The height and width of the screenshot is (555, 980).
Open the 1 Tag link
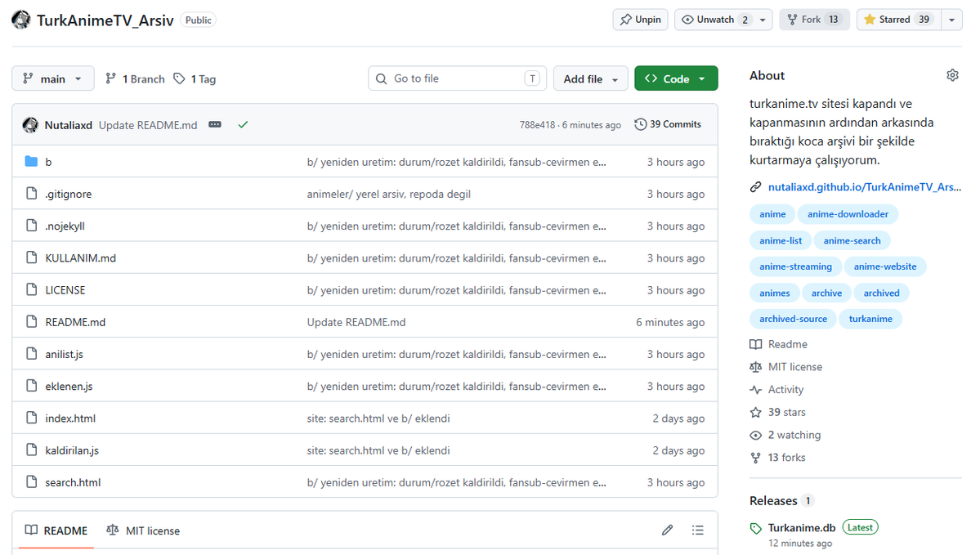coord(195,78)
